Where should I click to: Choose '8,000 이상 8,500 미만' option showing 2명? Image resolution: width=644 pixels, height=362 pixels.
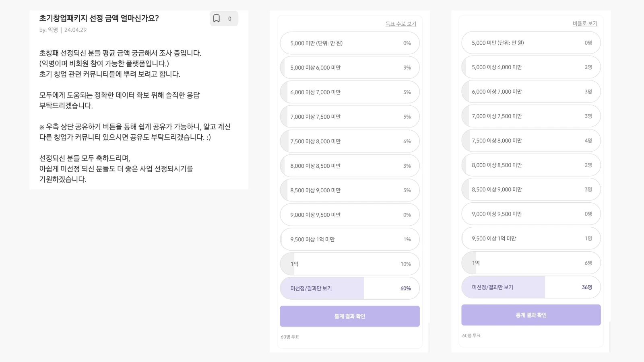[530, 165]
